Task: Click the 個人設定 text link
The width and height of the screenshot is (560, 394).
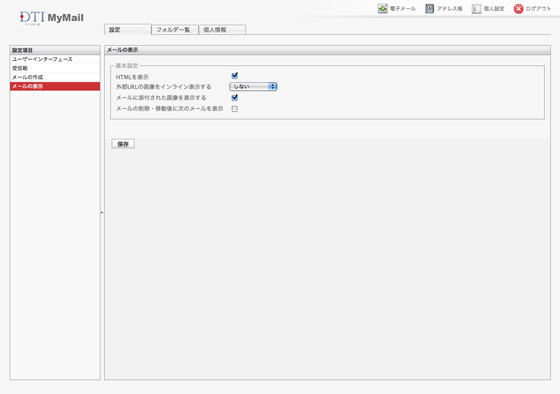Action: click(494, 9)
